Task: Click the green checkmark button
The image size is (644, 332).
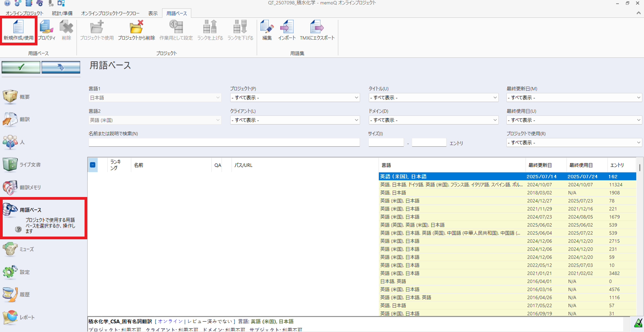Action: pyautogui.click(x=21, y=67)
